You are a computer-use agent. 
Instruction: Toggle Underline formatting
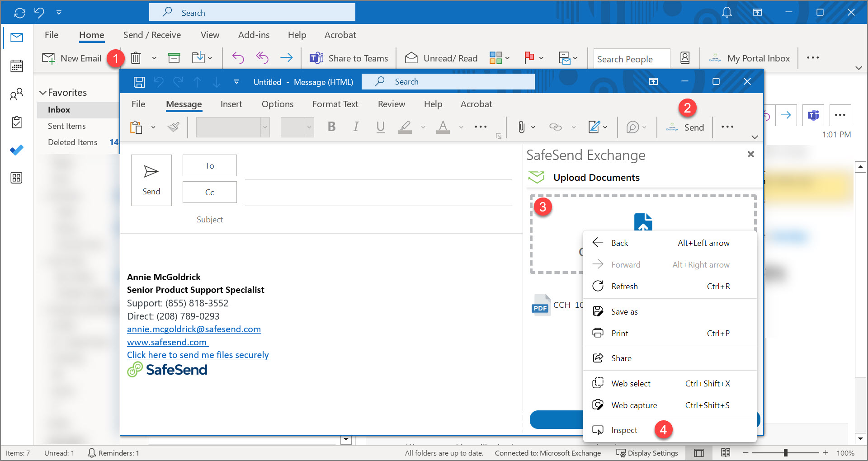coord(381,127)
